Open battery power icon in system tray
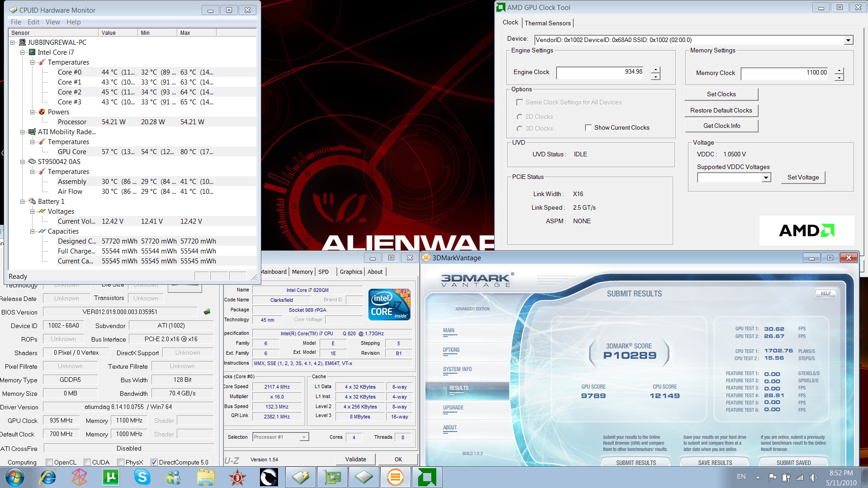868x488 pixels. point(786,477)
